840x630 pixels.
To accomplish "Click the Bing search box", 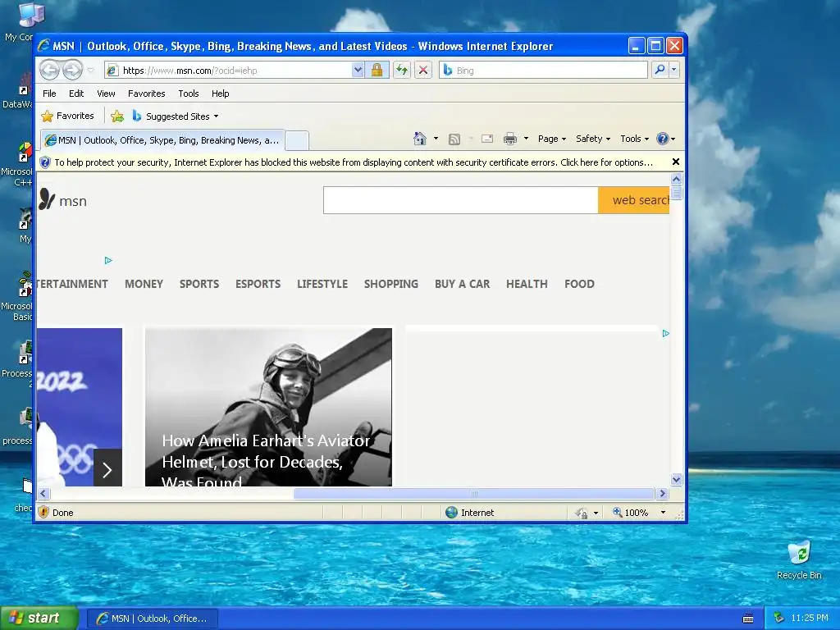I will point(544,71).
